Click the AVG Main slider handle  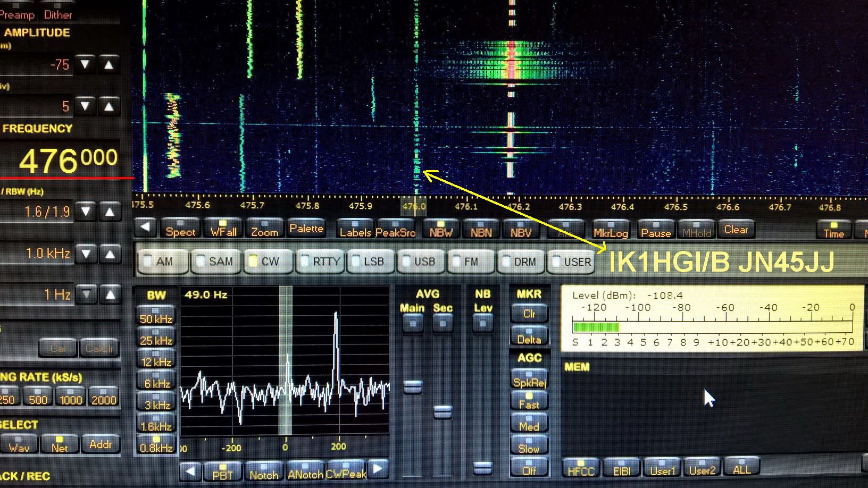413,386
